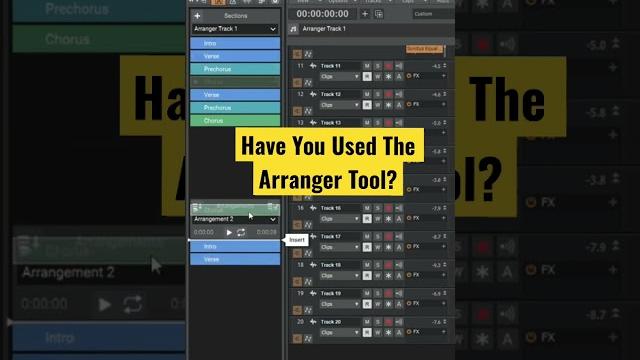Open the Clips dropdown on Track 16
Viewport: 640px width, 360px height.
[x=340, y=219]
